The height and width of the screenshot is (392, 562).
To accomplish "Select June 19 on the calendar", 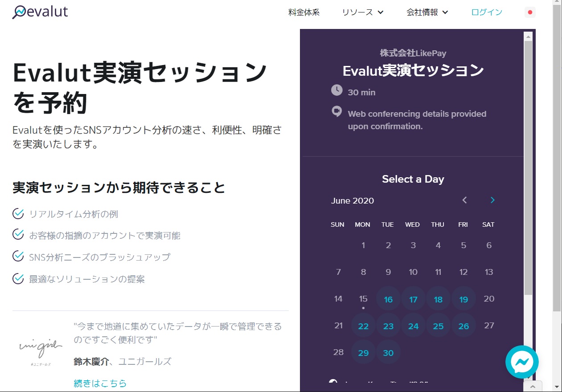I will 464,299.
